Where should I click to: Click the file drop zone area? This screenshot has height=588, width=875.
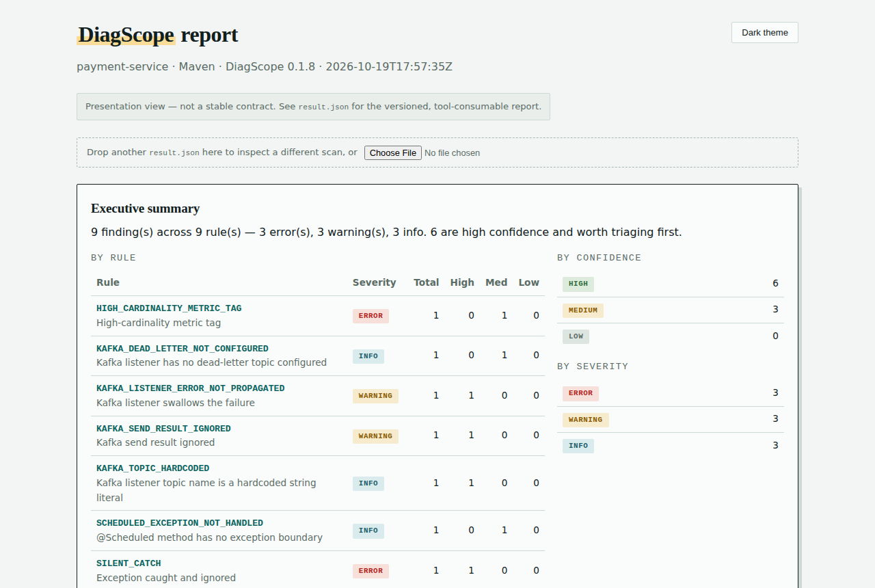point(437,152)
